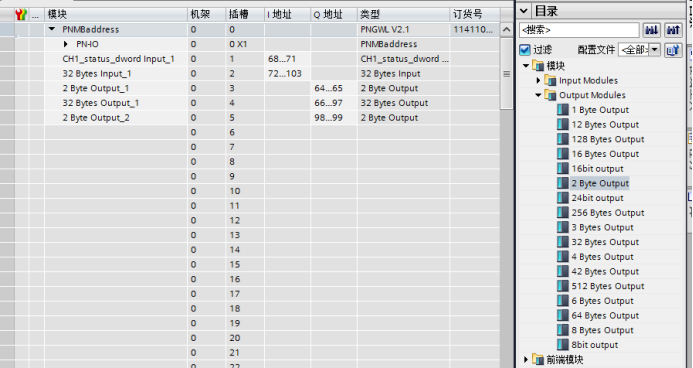The image size is (693, 368).
Task: Click the 24bit output module icon
Action: (563, 198)
